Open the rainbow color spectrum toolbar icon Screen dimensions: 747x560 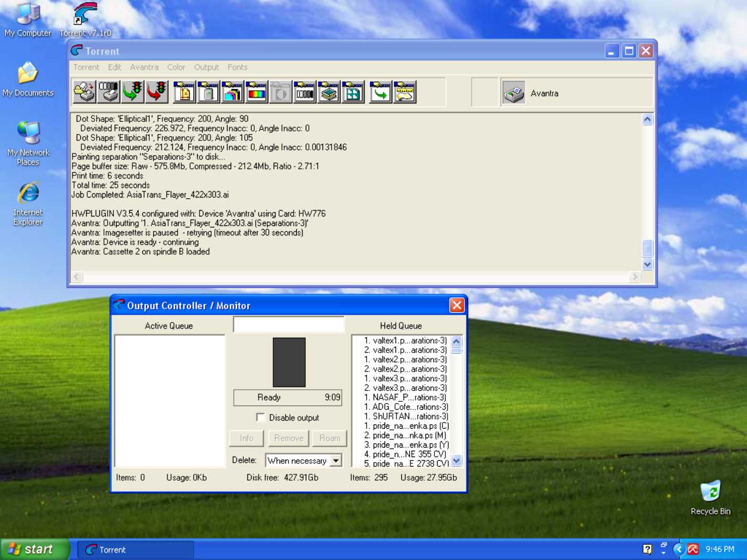pyautogui.click(x=256, y=92)
